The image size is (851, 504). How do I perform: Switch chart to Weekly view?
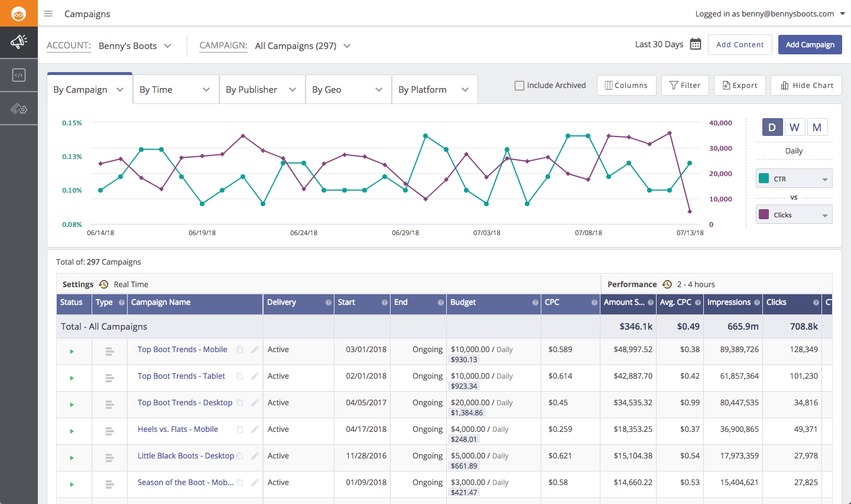click(x=794, y=127)
